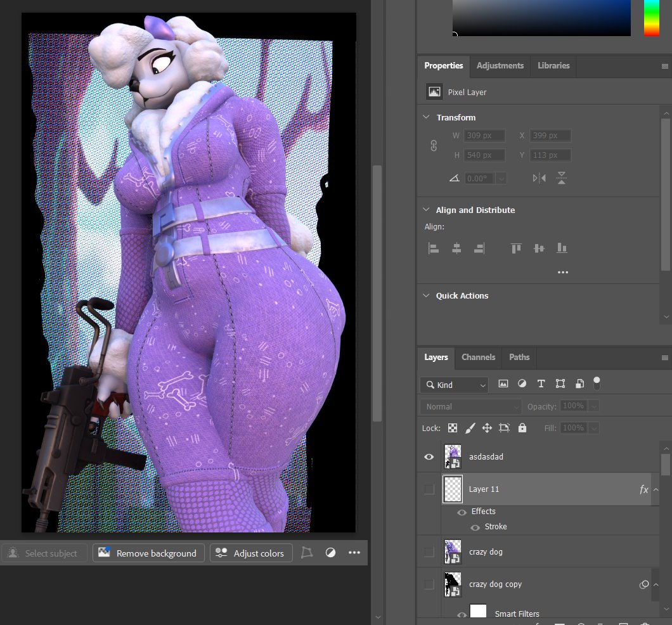672x625 pixels.
Task: Open more options in contextual taskbar
Action: (x=354, y=553)
